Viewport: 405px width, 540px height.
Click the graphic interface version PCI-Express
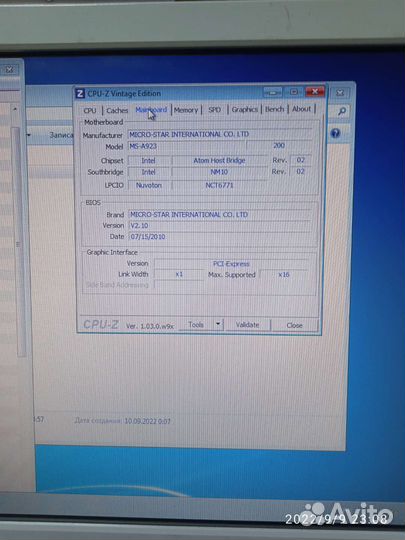tap(231, 264)
